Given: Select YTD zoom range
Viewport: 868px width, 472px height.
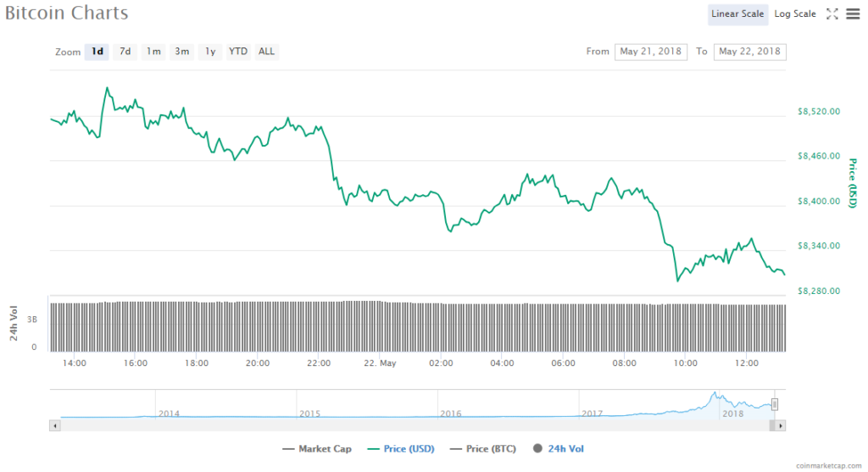Looking at the screenshot, I should pyautogui.click(x=238, y=52).
